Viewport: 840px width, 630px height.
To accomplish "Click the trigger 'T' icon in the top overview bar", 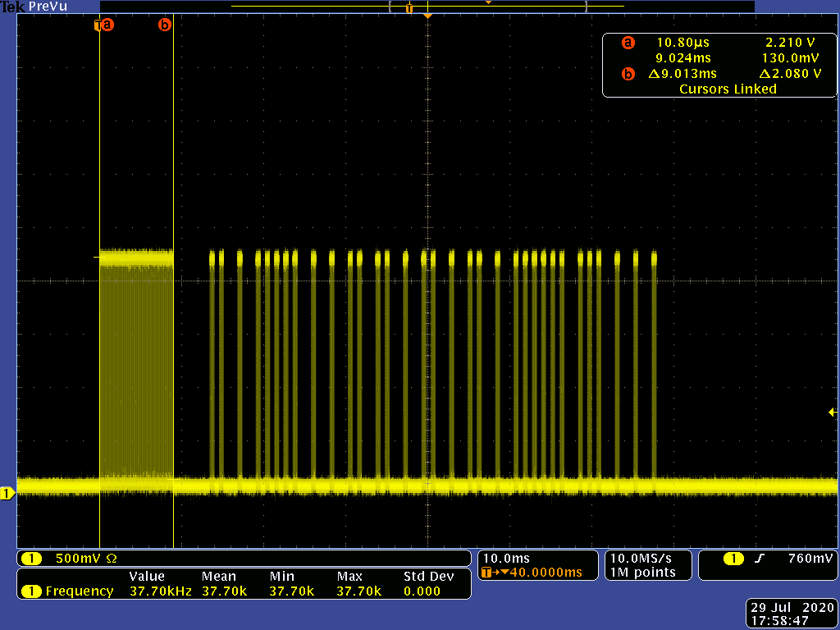I will click(x=409, y=8).
